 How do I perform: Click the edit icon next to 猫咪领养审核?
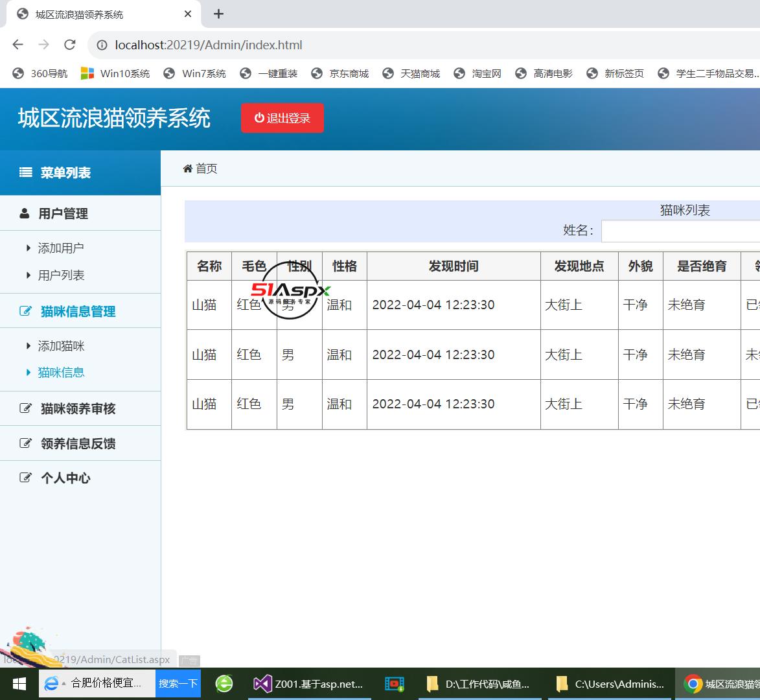pos(25,408)
